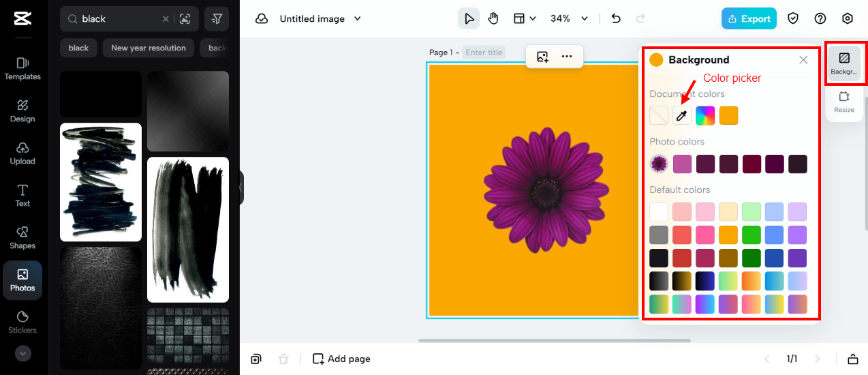Select the eyedropper color picker tool
The height and width of the screenshot is (375, 868).
pyautogui.click(x=682, y=116)
